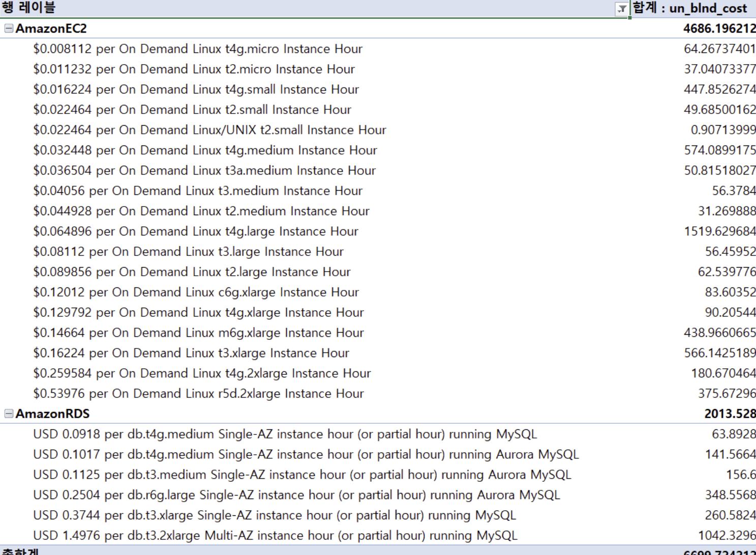Click cost value 375.67296

pyautogui.click(x=727, y=394)
